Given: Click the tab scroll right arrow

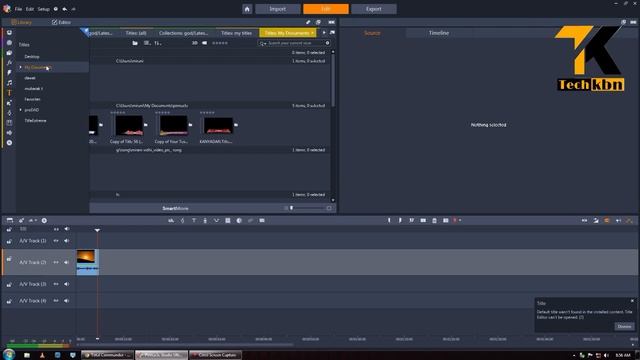Looking at the screenshot, I should [324, 33].
